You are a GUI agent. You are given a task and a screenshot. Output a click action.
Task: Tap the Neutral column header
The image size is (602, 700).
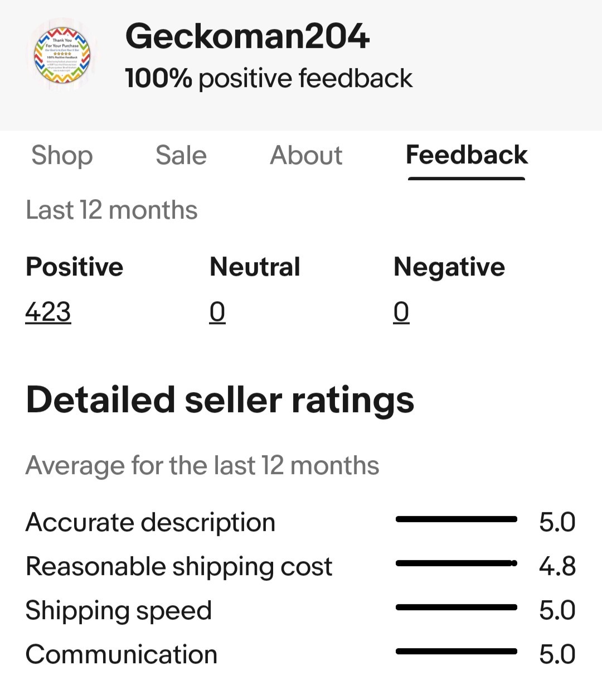coord(255,267)
